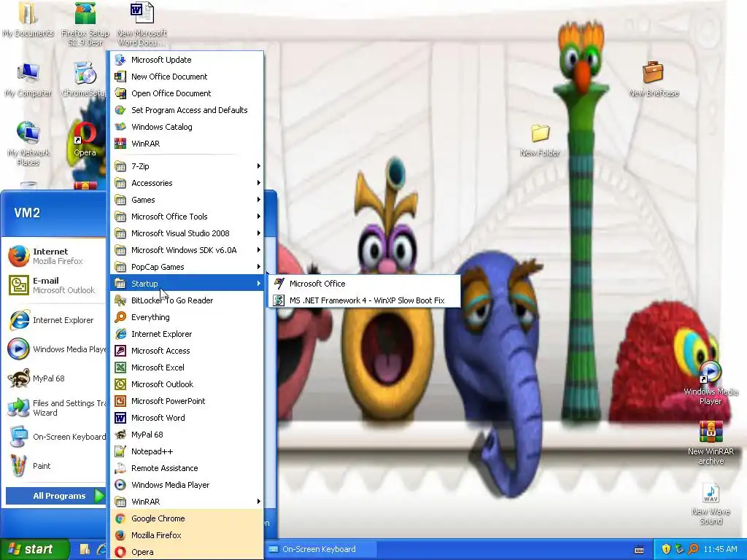Open Microsoft Outlook in All Programs list
The width and height of the screenshot is (747, 560).
click(187, 384)
